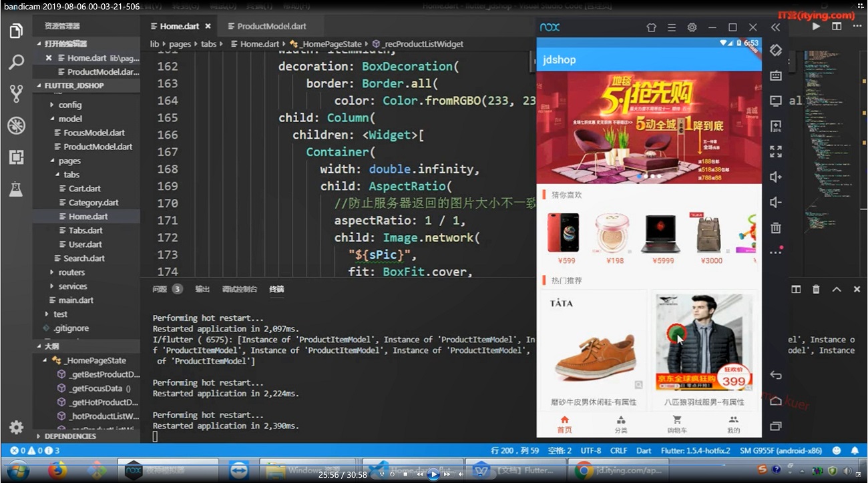Install APK via Nox sidebar icon
The width and height of the screenshot is (868, 483).
click(x=775, y=127)
